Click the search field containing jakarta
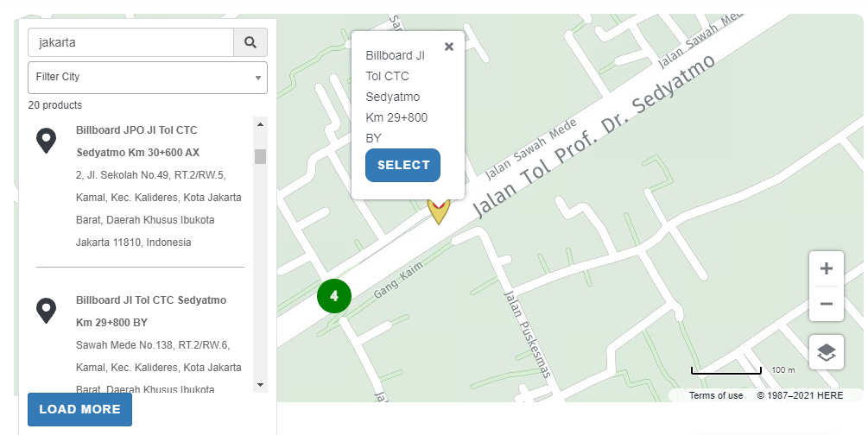 (131, 42)
